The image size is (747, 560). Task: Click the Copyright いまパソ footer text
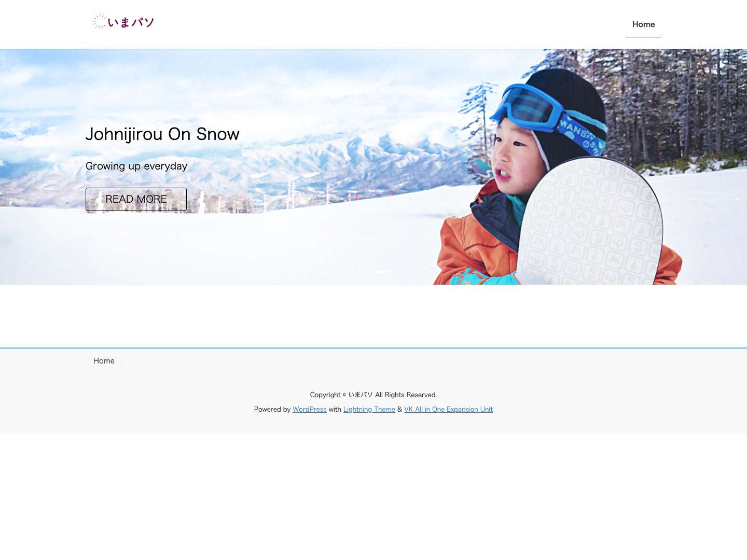point(374,395)
